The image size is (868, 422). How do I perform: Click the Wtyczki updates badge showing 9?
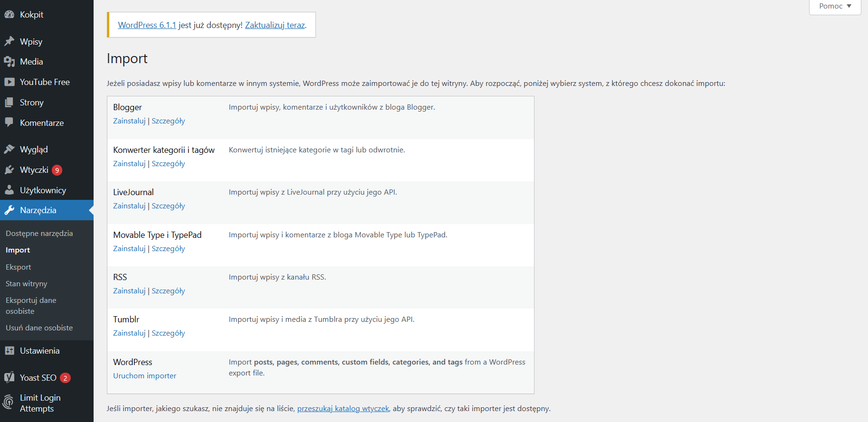(57, 170)
